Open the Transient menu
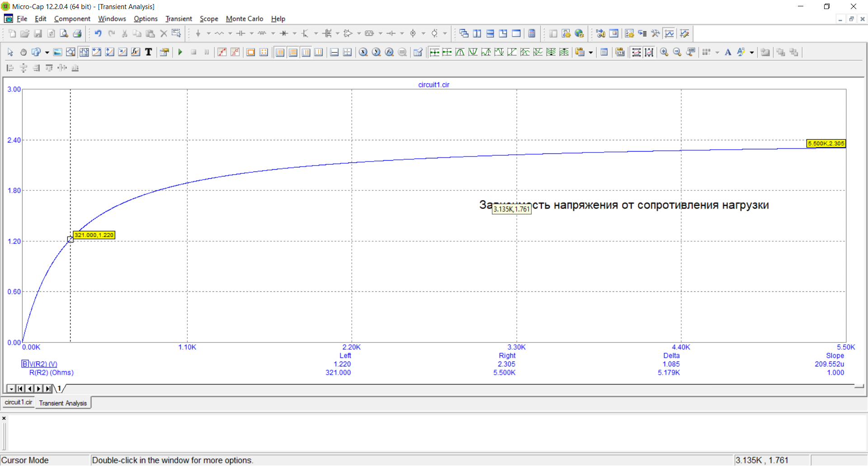The image size is (868, 466). pos(179,19)
